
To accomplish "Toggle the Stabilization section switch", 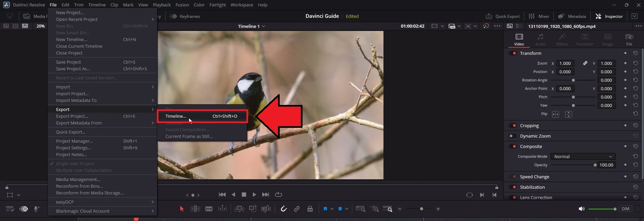I will (x=513, y=187).
